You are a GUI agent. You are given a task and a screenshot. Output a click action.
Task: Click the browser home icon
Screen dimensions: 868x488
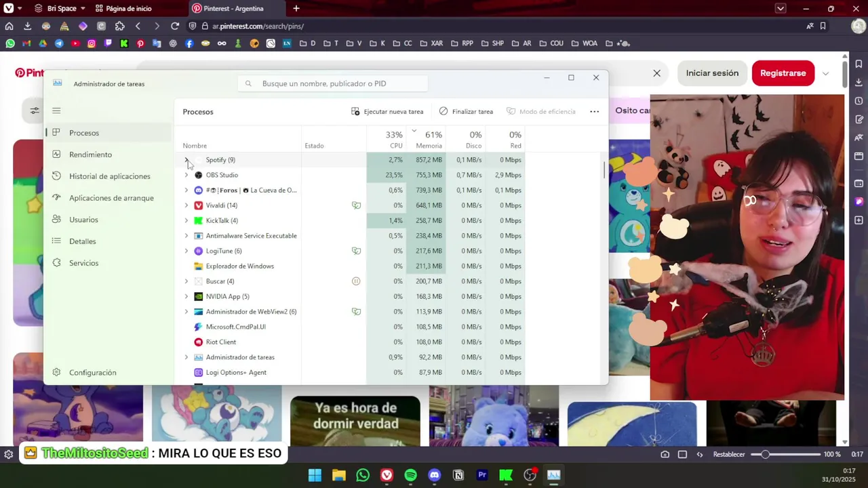point(9,26)
